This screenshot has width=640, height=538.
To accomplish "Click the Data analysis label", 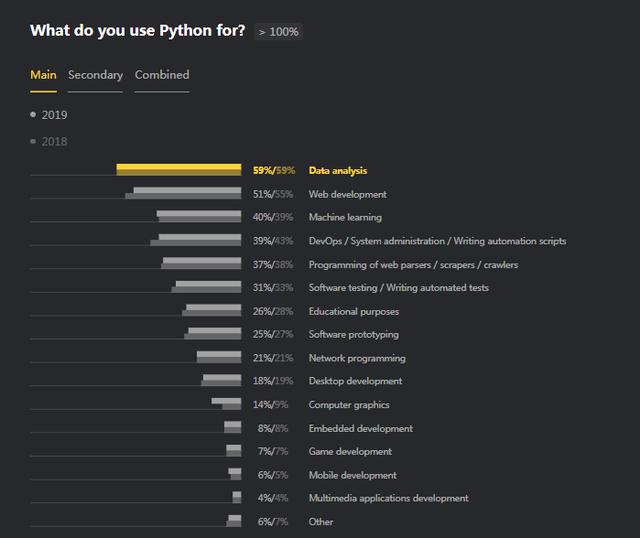I will (x=338, y=171).
